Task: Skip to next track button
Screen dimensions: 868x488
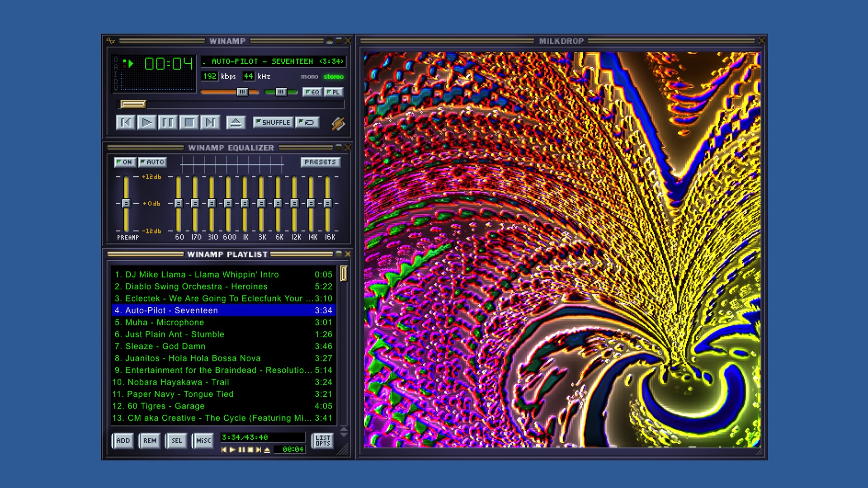Action: pos(210,122)
